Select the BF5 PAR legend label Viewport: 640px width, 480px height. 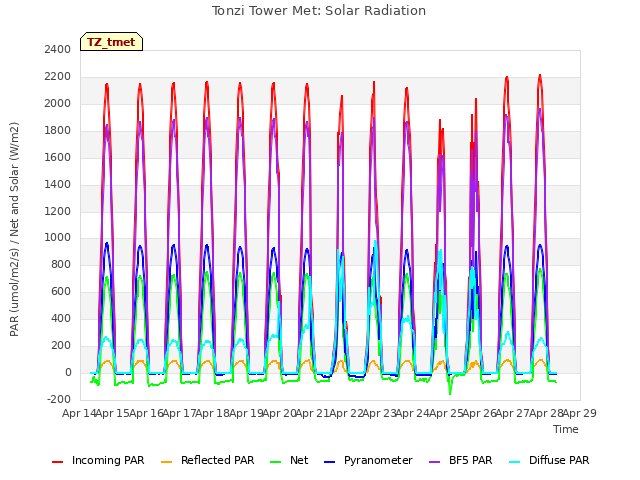tap(471, 460)
